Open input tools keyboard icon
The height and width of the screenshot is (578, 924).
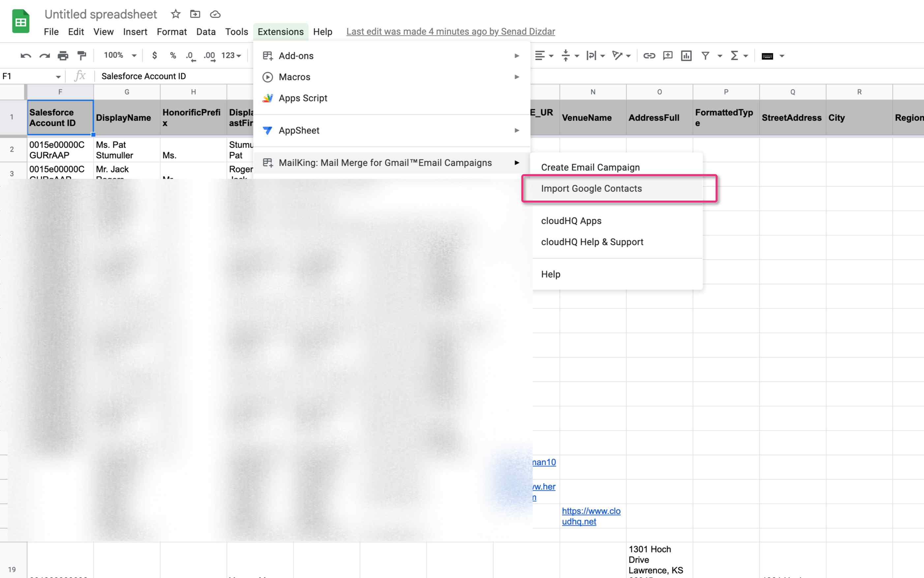tap(767, 56)
